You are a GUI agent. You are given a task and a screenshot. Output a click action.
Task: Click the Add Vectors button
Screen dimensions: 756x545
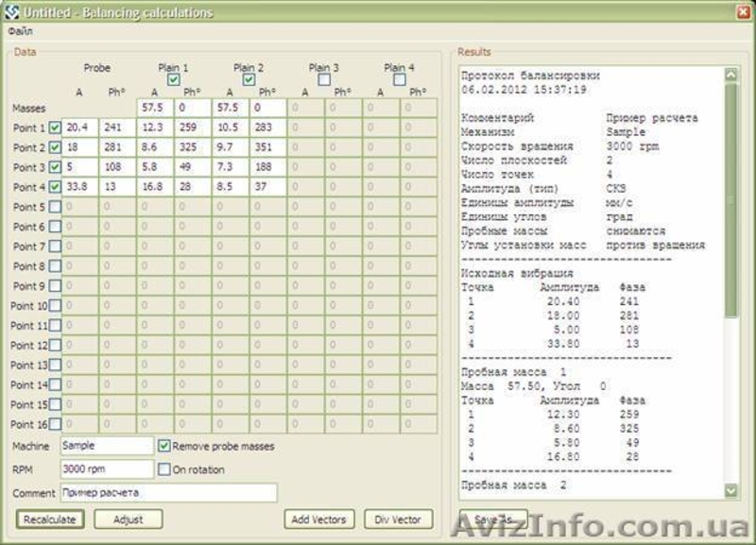pos(318,519)
